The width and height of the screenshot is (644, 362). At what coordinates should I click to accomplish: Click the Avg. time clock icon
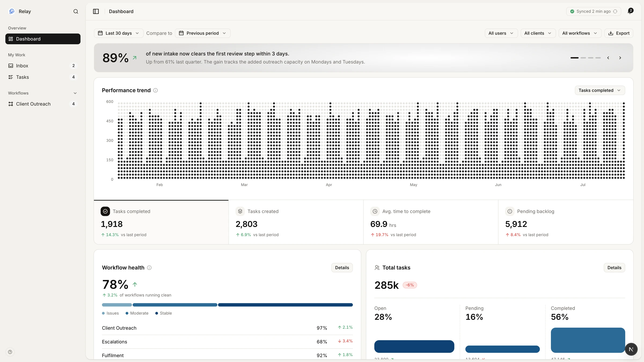click(x=375, y=211)
